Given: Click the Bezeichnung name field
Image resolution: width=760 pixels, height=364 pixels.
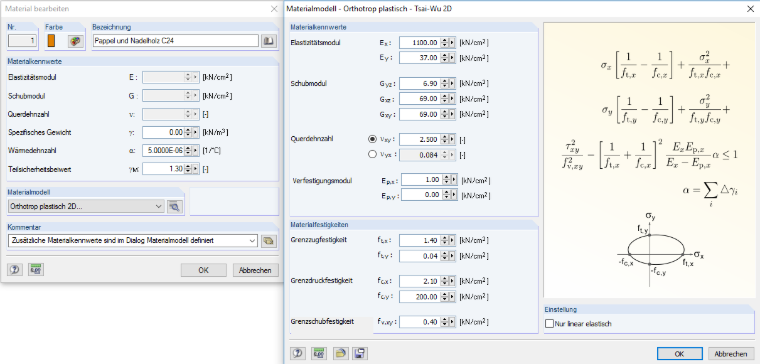Looking at the screenshot, I should click(x=175, y=41).
